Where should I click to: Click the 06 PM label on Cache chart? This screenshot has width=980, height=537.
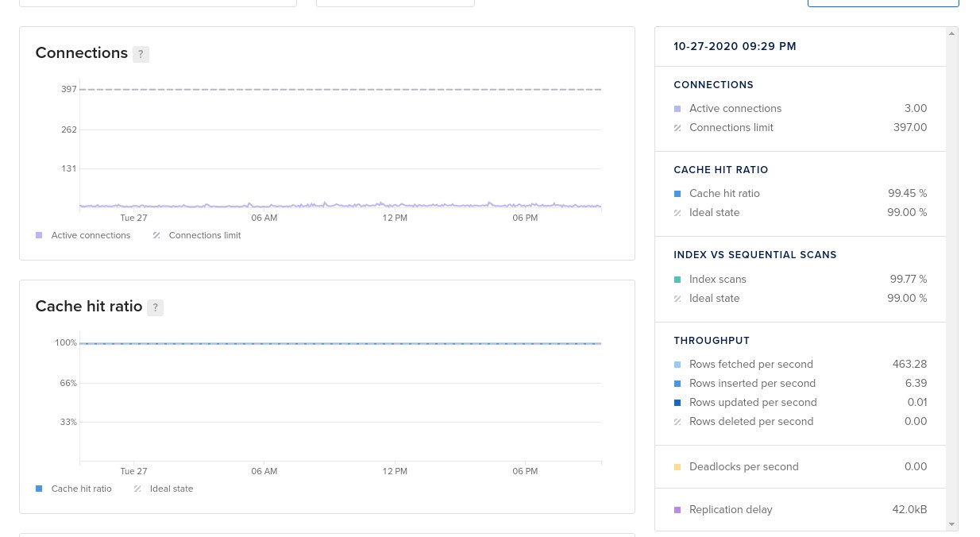525,471
